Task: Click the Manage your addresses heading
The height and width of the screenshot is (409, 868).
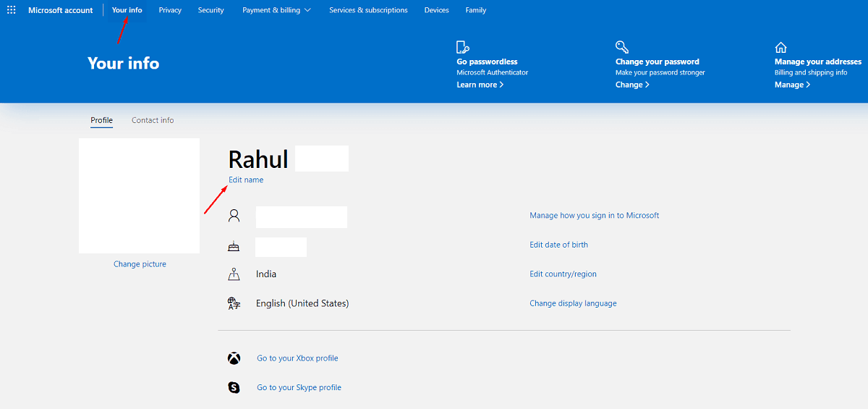Action: pos(818,62)
